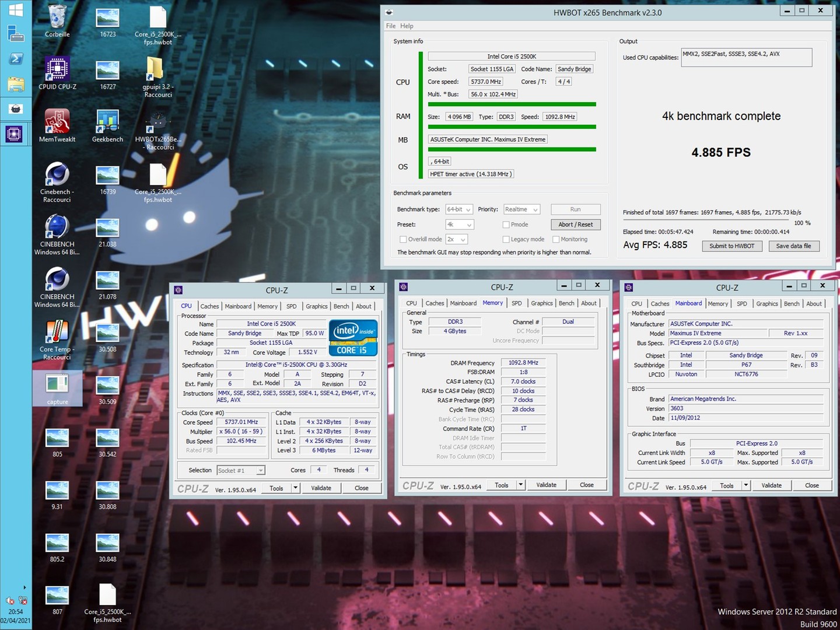Open the CPUID CPU-Z desktop shortcut
Screen dimensions: 840x630
pos(57,73)
